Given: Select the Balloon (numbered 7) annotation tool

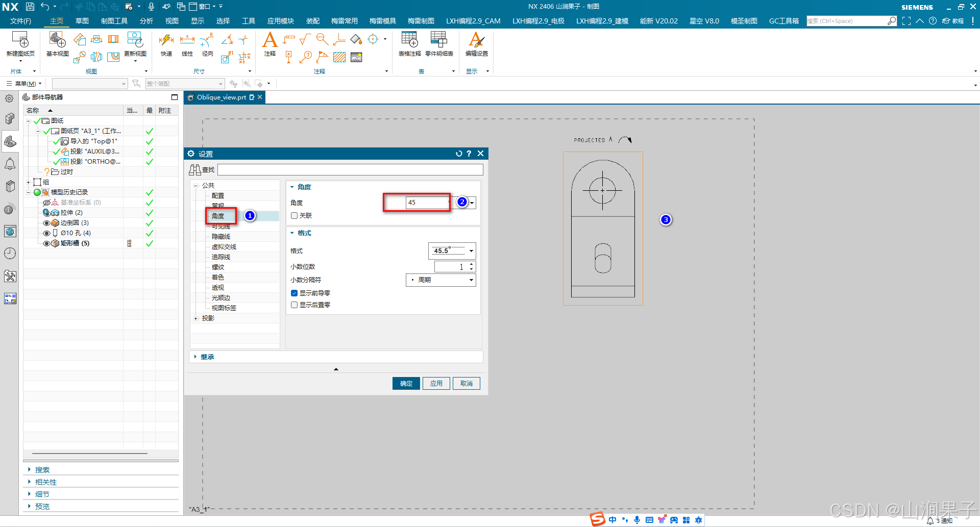Looking at the screenshot, I should (x=306, y=57).
